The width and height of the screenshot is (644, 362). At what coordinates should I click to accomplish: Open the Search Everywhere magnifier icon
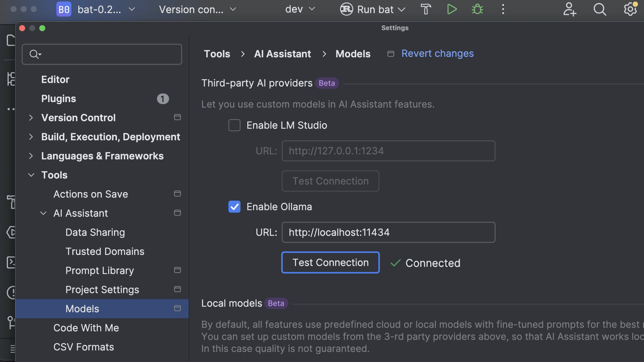tap(600, 10)
